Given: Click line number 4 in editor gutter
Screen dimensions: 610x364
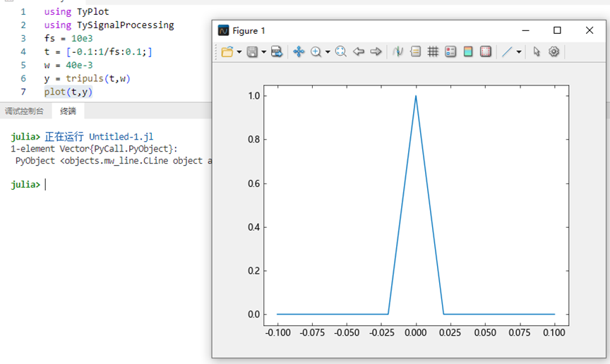Looking at the screenshot, I should pyautogui.click(x=23, y=51).
